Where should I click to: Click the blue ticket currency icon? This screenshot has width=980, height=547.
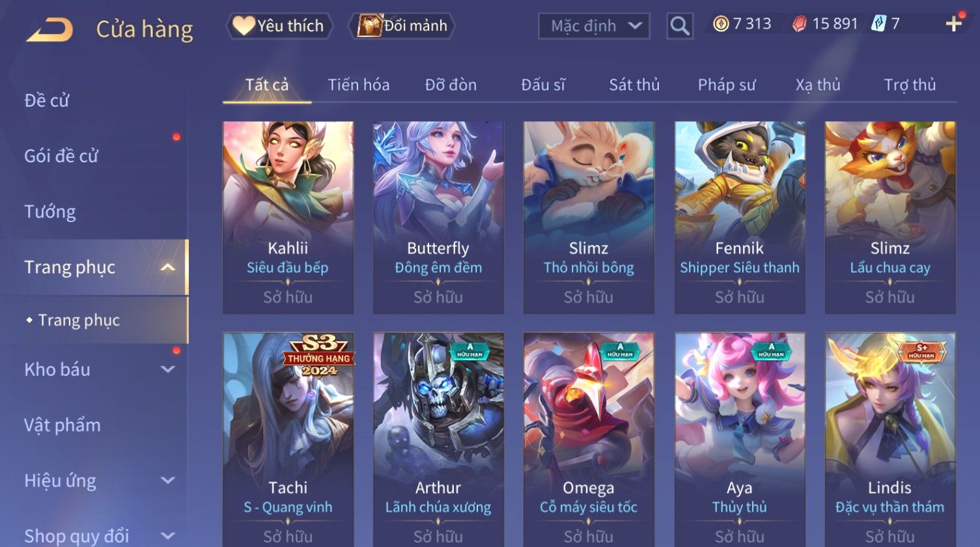coord(878,24)
